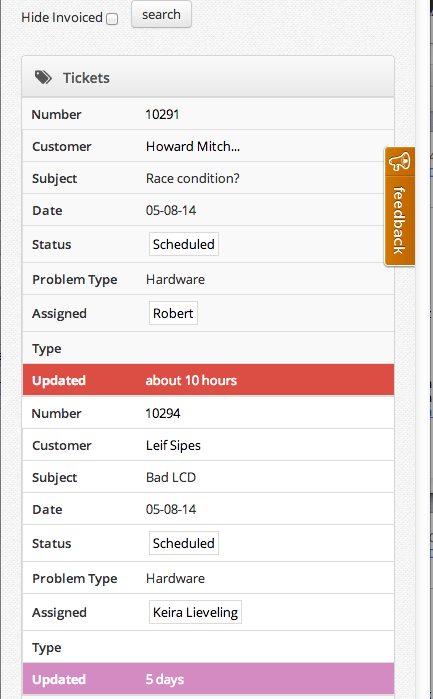Open the Keira Lieveling assigned dropdown
This screenshot has width=433, height=699.
coord(195,612)
